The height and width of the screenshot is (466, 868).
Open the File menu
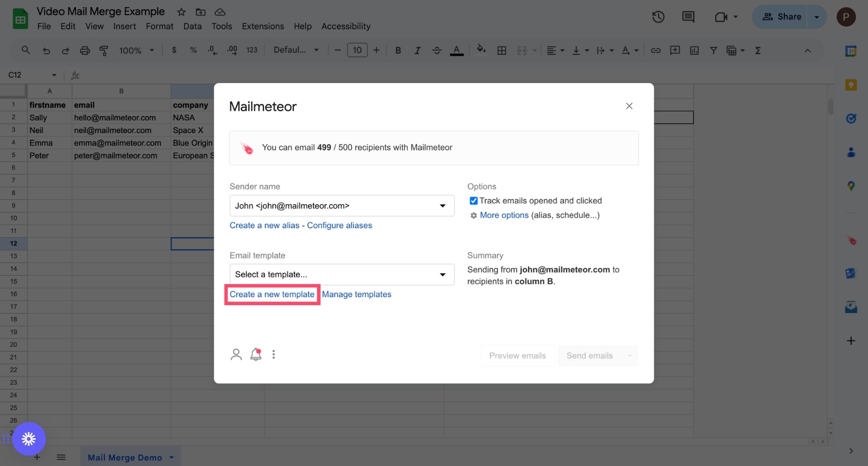[44, 26]
